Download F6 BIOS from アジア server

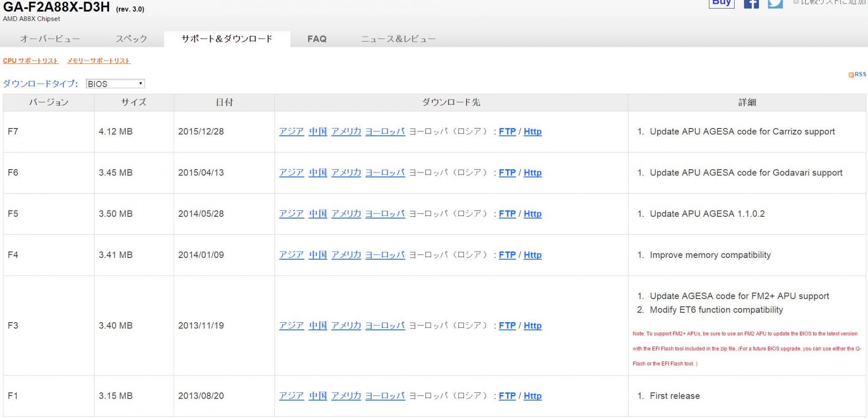point(292,173)
